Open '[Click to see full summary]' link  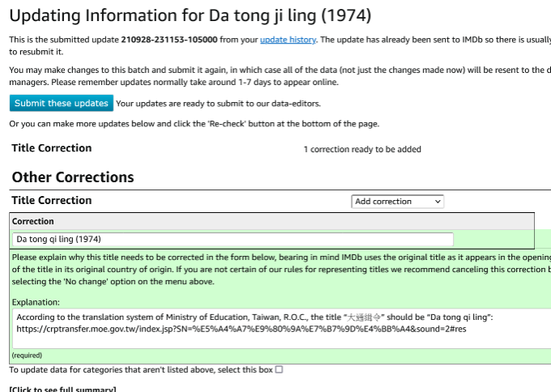(x=62, y=390)
